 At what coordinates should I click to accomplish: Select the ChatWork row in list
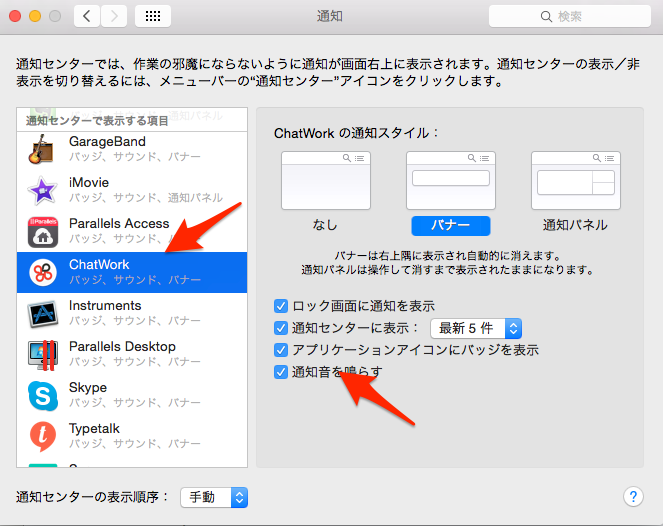(132, 272)
